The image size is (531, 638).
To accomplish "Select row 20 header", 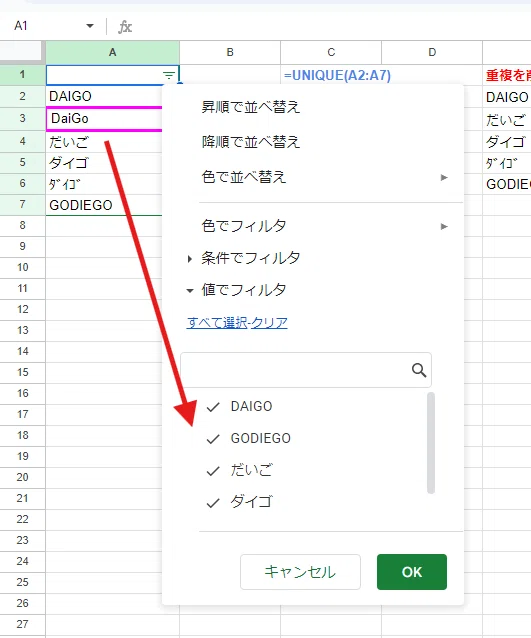I will click(22, 477).
